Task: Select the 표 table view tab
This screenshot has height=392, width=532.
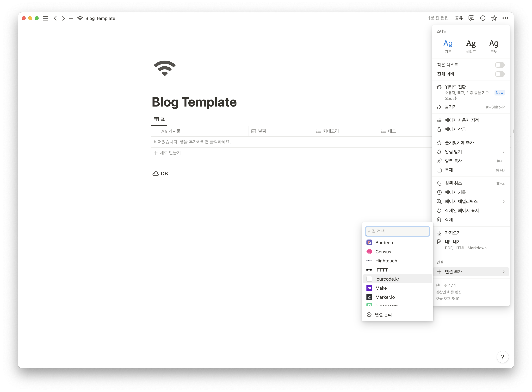Action: pos(159,119)
